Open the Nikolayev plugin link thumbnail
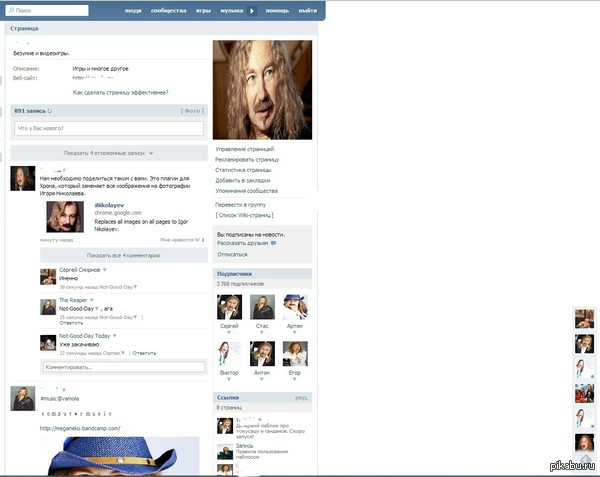 pos(63,216)
